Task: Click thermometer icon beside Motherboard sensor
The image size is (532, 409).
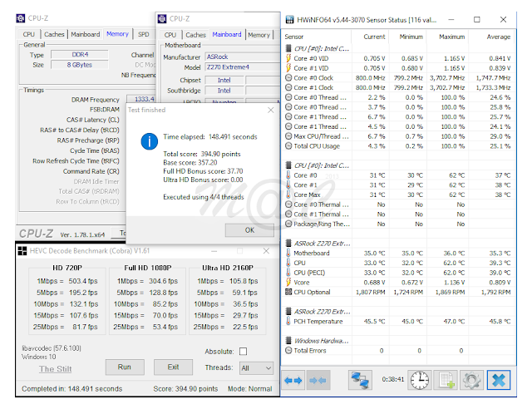Action: 288,253
